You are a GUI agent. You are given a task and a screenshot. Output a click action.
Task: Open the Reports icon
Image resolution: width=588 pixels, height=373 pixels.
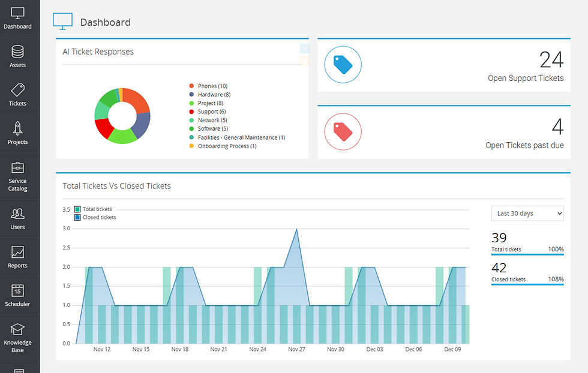pyautogui.click(x=17, y=252)
